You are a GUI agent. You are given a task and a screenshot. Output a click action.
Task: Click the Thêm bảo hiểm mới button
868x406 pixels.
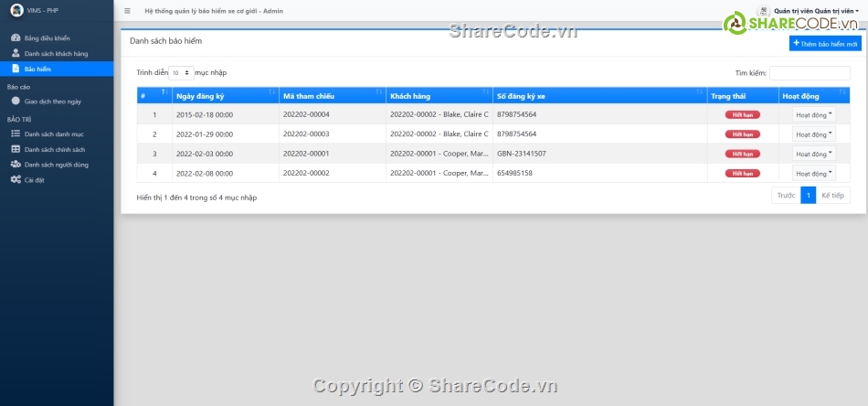click(824, 43)
